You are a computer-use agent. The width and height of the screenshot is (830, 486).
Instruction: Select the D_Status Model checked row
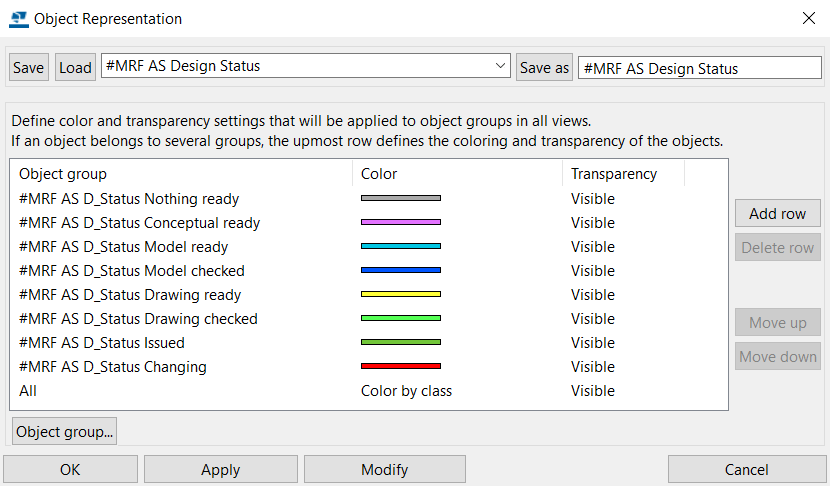[368, 271]
